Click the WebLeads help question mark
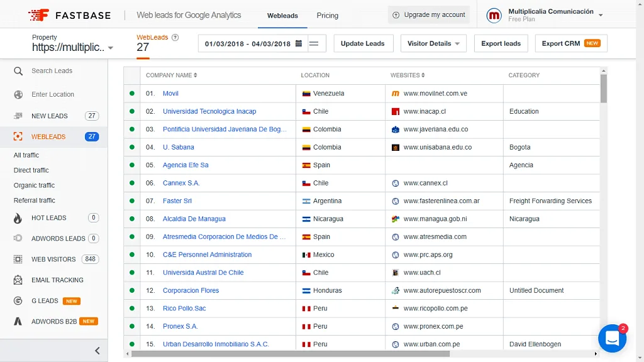 coord(175,37)
